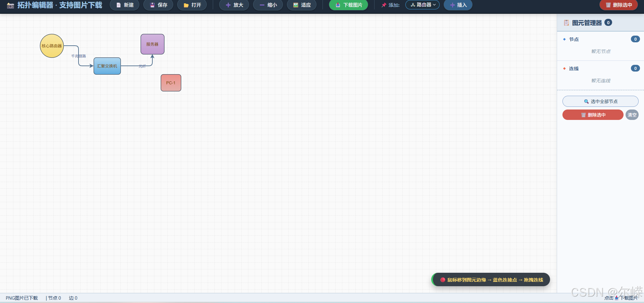Click the 暂无连线 placeholder text
The width and height of the screenshot is (644, 303).
coord(601,81)
